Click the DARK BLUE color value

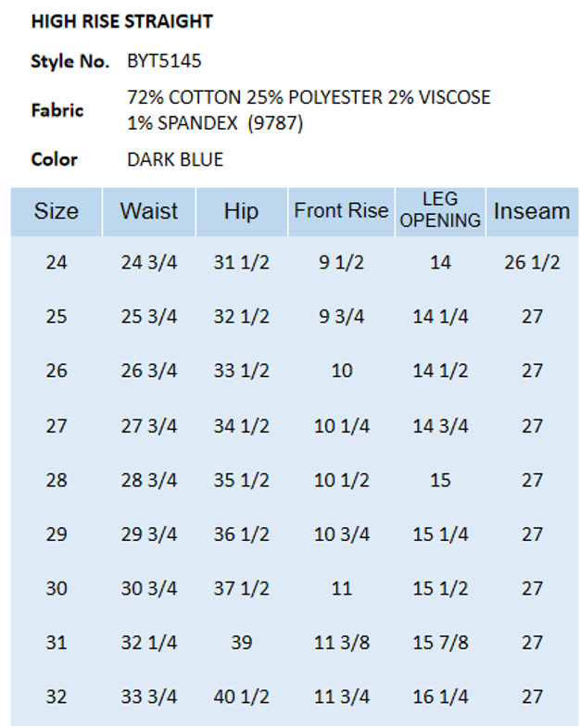pos(175,159)
